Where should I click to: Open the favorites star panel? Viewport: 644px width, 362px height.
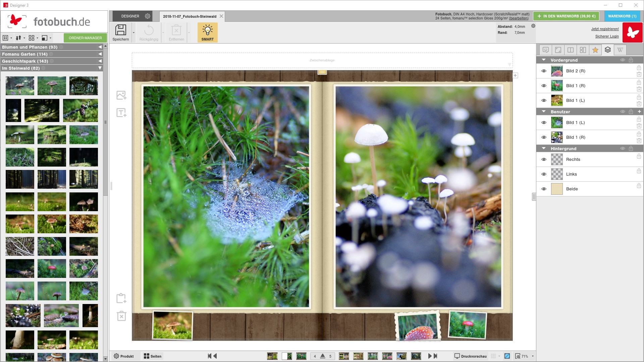[595, 50]
